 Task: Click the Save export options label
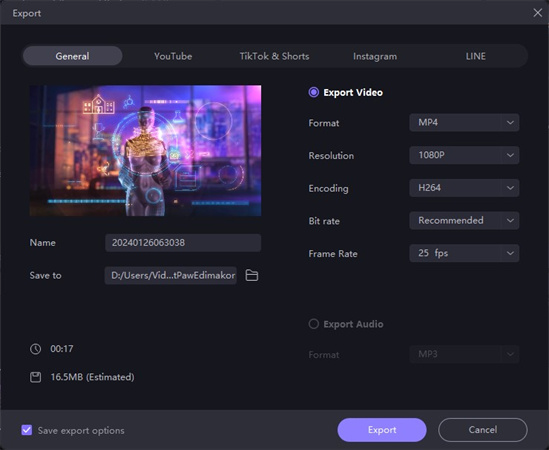point(81,430)
